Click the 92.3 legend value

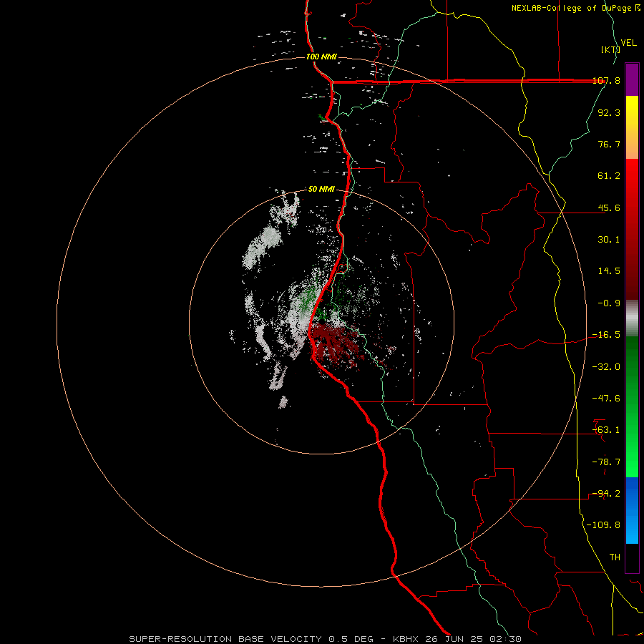pyautogui.click(x=609, y=112)
